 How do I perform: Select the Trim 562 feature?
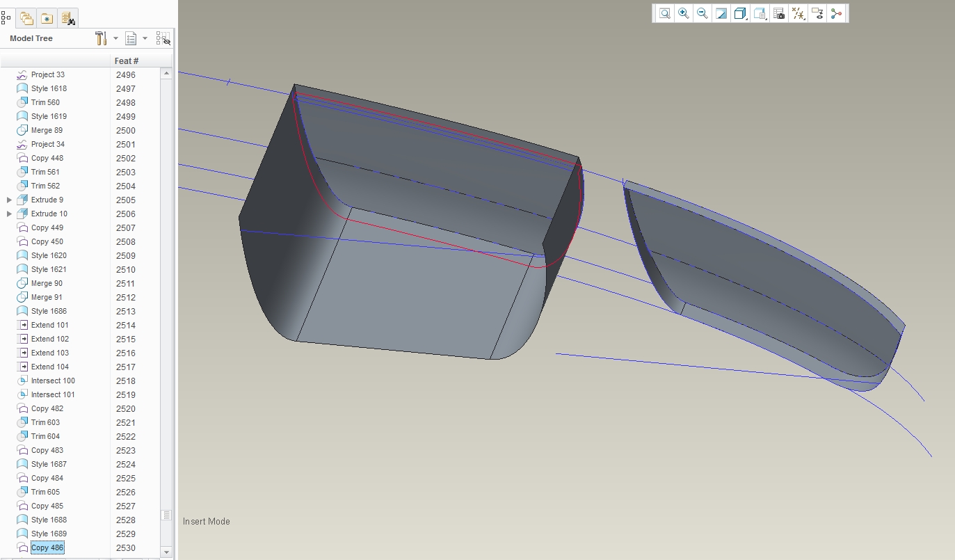45,186
